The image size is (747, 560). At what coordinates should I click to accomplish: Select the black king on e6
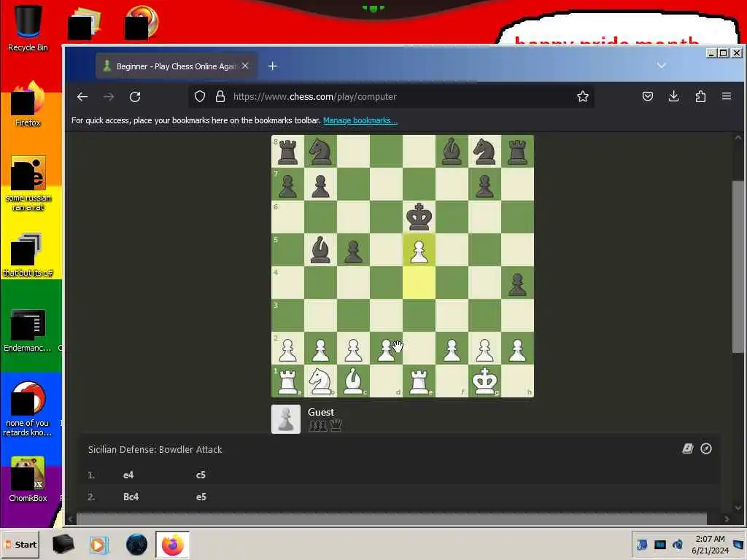pos(419,217)
